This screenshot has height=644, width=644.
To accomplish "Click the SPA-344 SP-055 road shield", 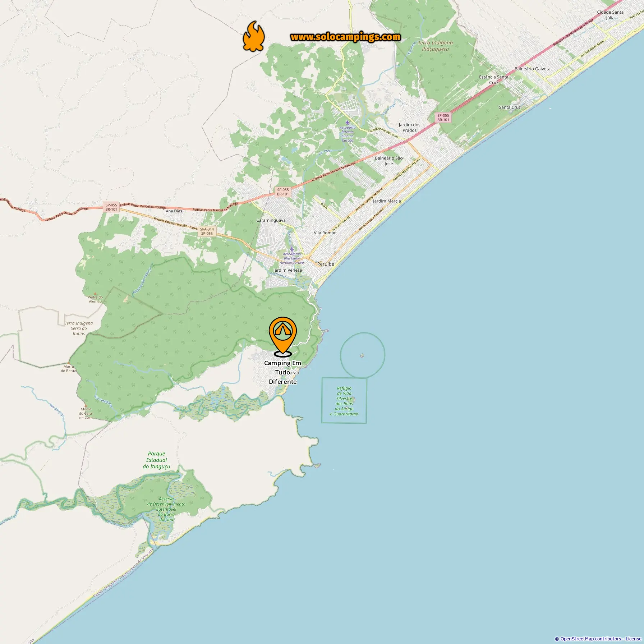I will pos(207,231).
